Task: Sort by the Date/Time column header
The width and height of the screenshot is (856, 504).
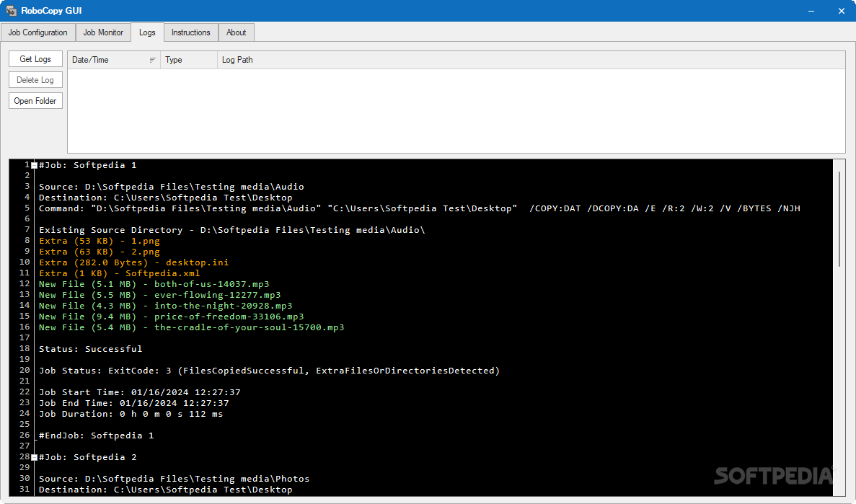Action: pos(113,60)
